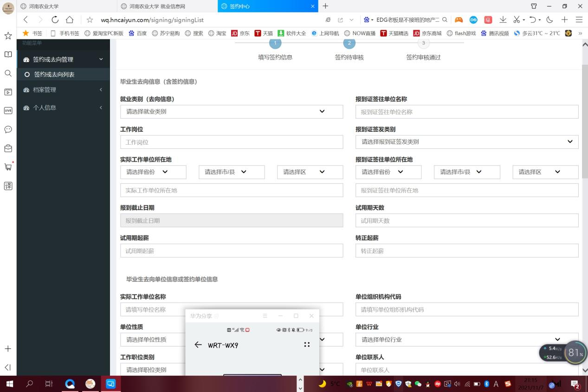Image resolution: width=588 pixels, height=392 pixels.
Task: Click the translate icon in browser sidebar
Action: tap(8, 186)
